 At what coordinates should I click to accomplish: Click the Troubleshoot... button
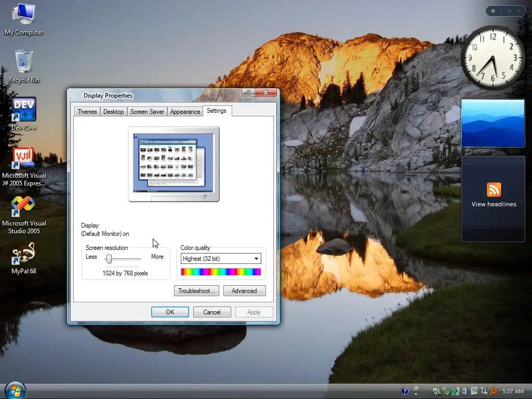pyautogui.click(x=196, y=291)
